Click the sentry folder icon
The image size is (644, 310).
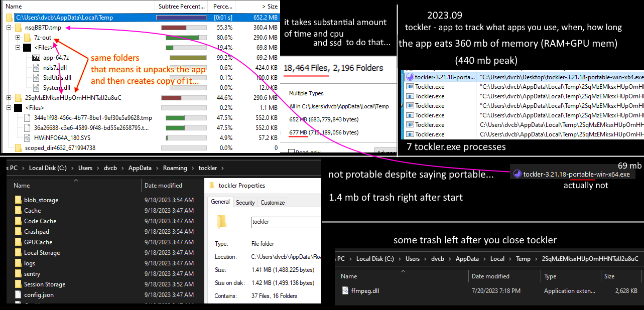[19, 274]
